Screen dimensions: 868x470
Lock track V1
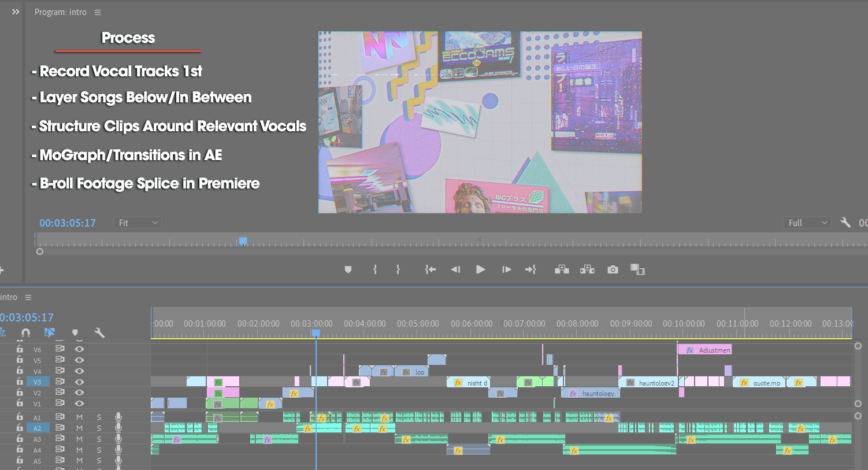point(20,403)
